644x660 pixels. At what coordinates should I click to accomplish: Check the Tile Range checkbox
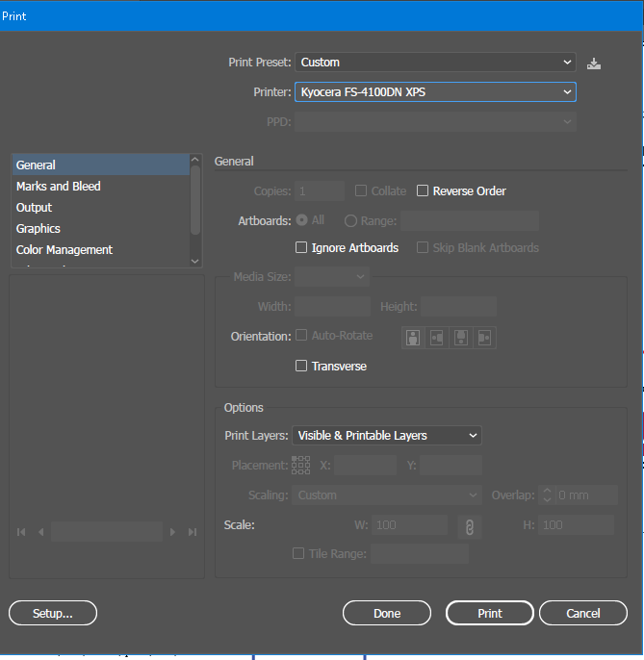tap(298, 553)
